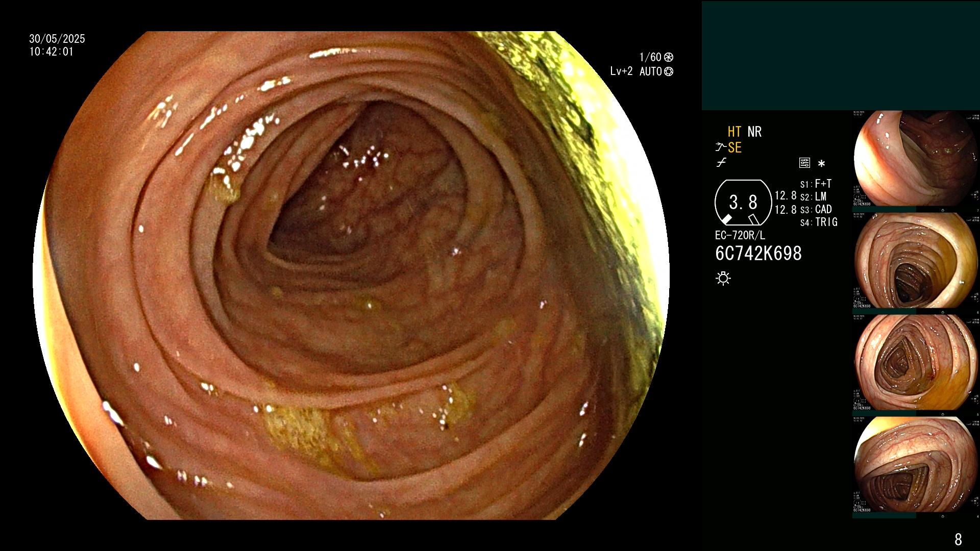Click the EC-720R/L scope model text

pos(740,236)
